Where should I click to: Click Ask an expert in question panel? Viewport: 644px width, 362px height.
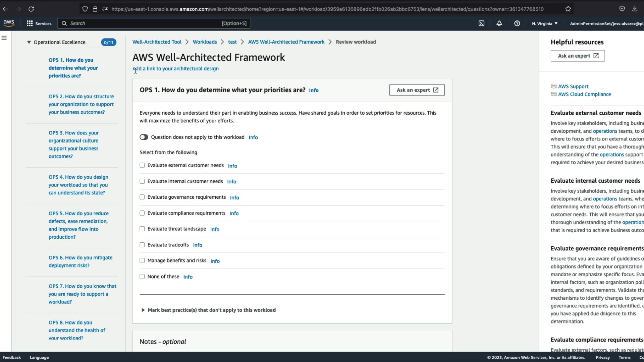click(x=417, y=90)
